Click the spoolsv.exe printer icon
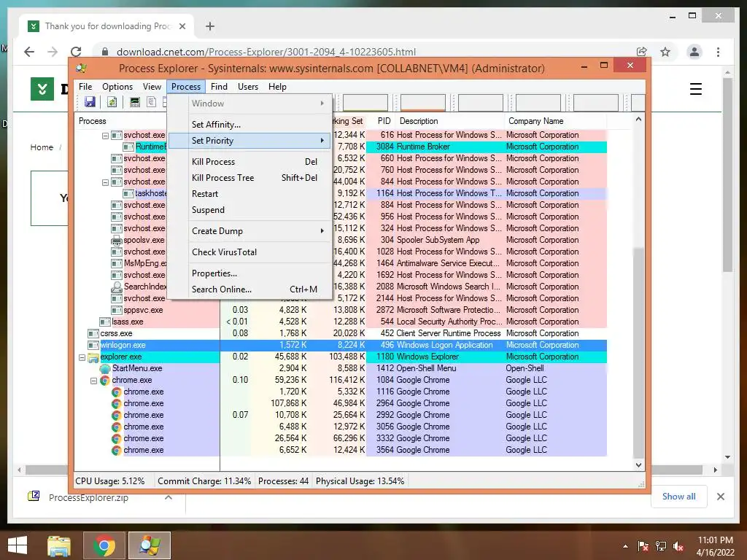This screenshot has width=747, height=560. [x=116, y=241]
